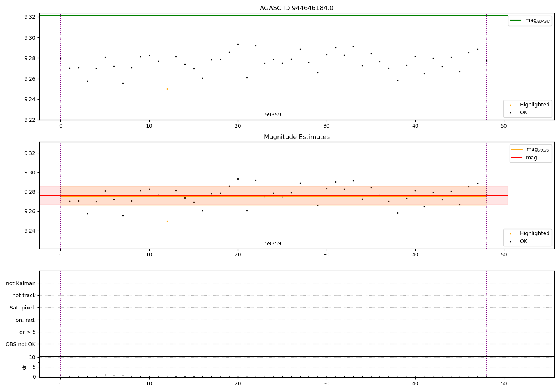This screenshot has height=392, width=560.
Task: Click the 'not track' axis label
Action: pos(24,296)
